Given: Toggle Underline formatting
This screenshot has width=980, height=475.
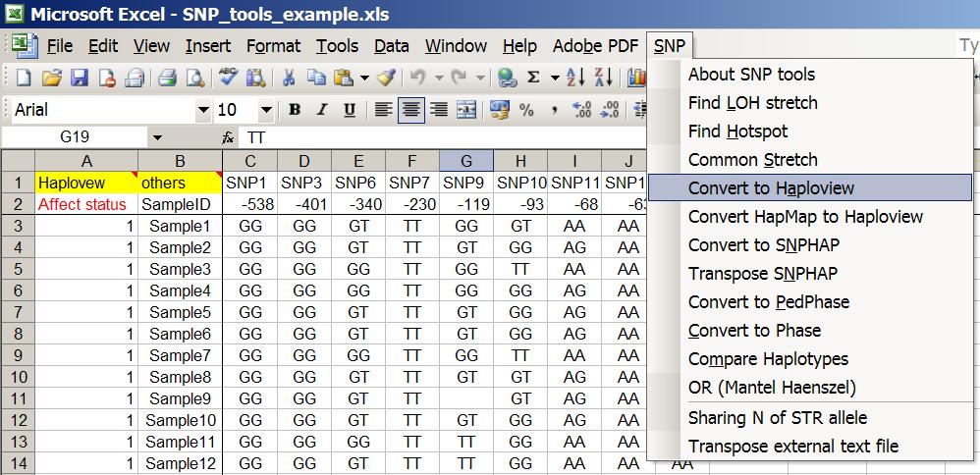Looking at the screenshot, I should coord(350,111).
